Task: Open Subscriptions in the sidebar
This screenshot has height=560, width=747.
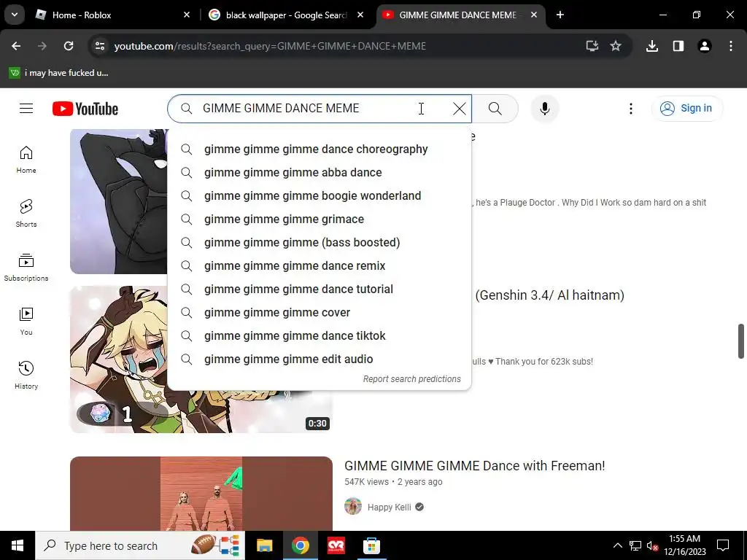Action: click(x=26, y=267)
